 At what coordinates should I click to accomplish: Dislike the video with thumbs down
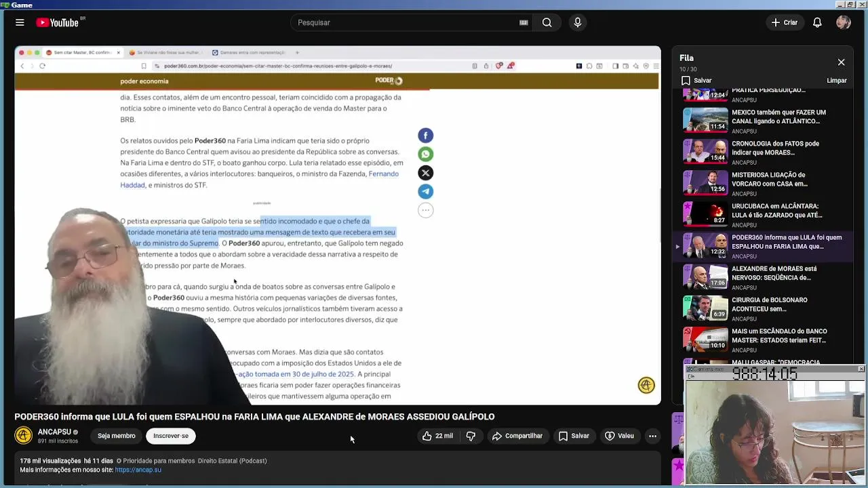click(471, 436)
